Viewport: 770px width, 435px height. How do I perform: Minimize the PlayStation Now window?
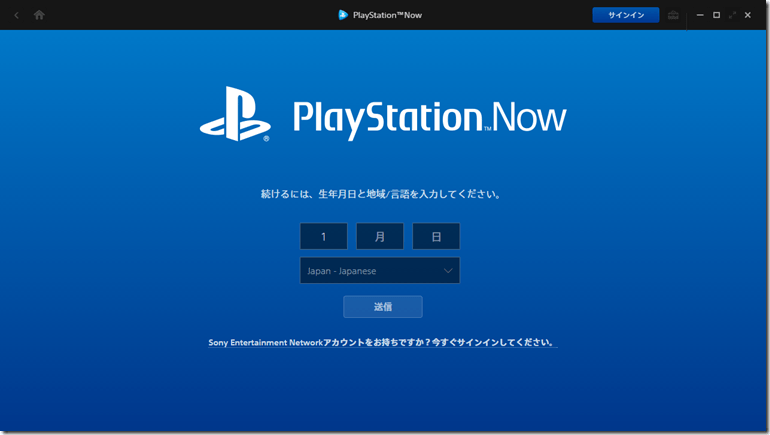tap(700, 15)
